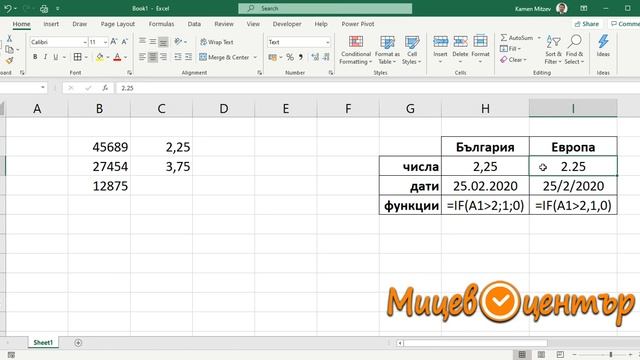Open the Data ribbon tab
The height and width of the screenshot is (360, 640).
[194, 24]
